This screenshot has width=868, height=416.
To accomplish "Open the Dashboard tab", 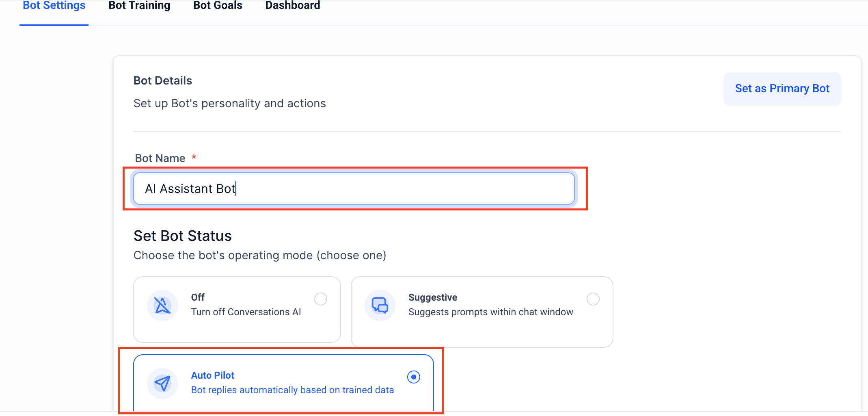I will pyautogui.click(x=293, y=6).
